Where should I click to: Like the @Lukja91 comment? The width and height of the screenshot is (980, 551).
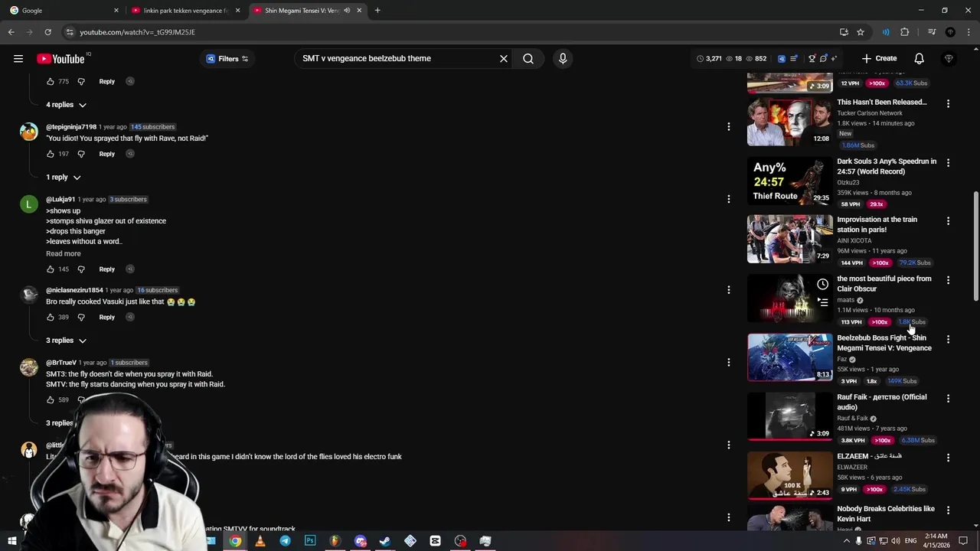[x=51, y=269]
